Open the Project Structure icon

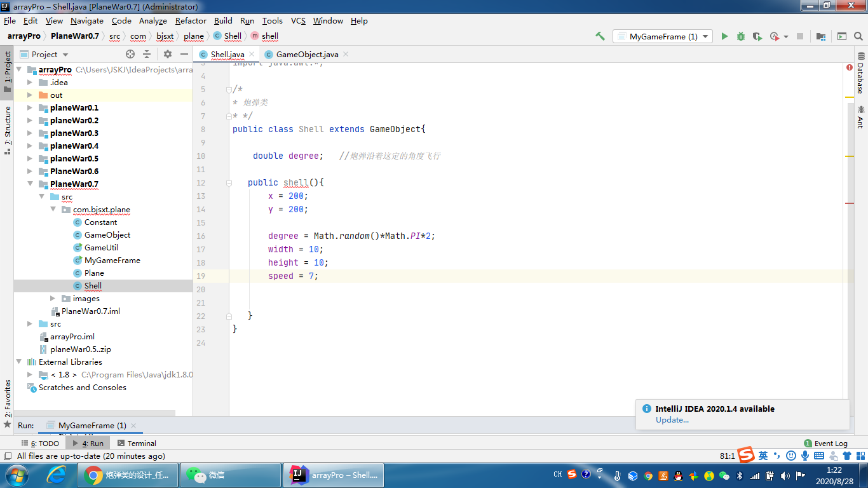tap(821, 36)
